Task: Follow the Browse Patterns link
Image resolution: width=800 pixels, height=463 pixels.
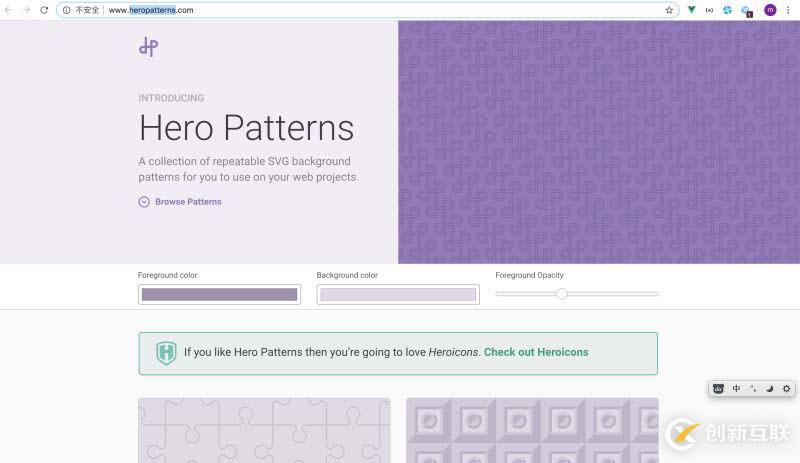Action: (x=188, y=202)
